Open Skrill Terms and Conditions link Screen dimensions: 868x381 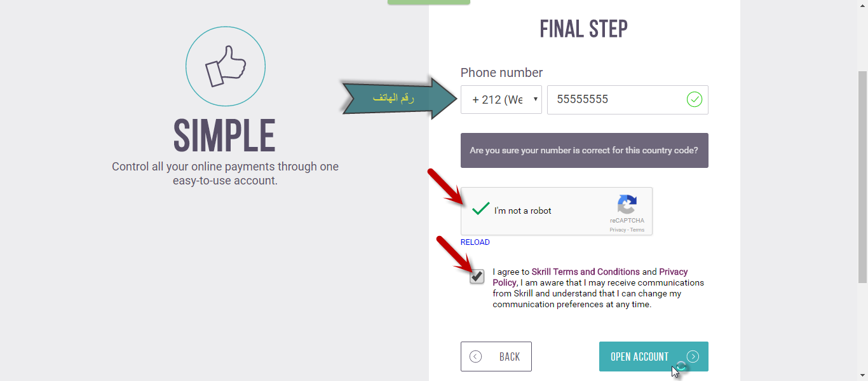pyautogui.click(x=585, y=272)
